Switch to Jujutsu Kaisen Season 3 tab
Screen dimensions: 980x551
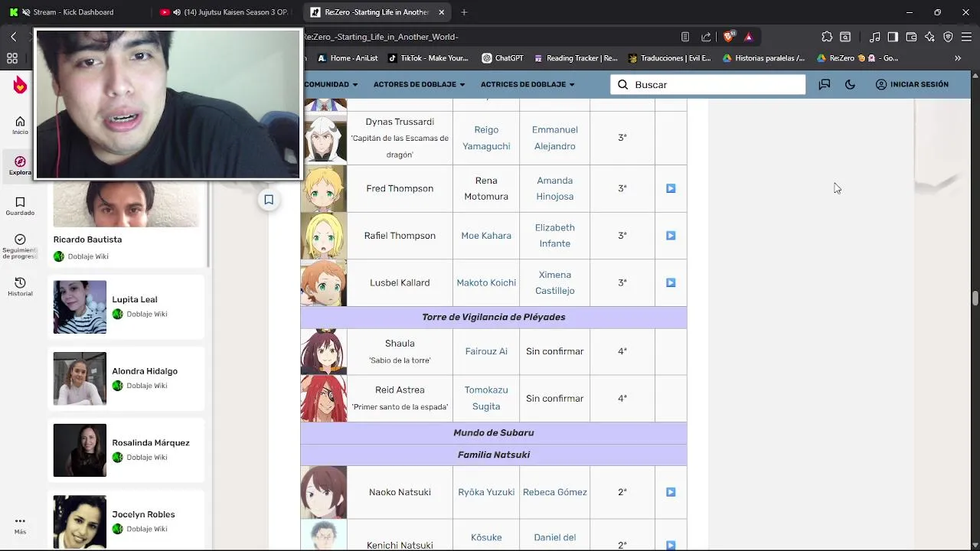pos(225,12)
